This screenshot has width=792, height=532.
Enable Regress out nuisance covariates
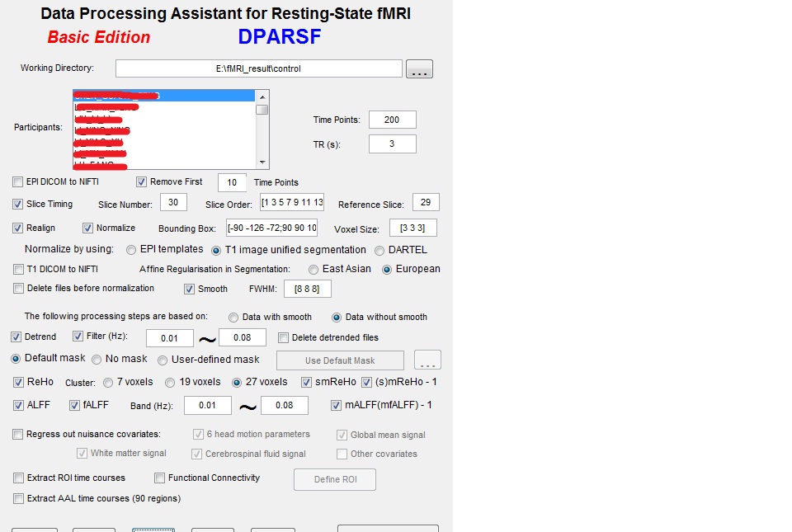(x=18, y=434)
